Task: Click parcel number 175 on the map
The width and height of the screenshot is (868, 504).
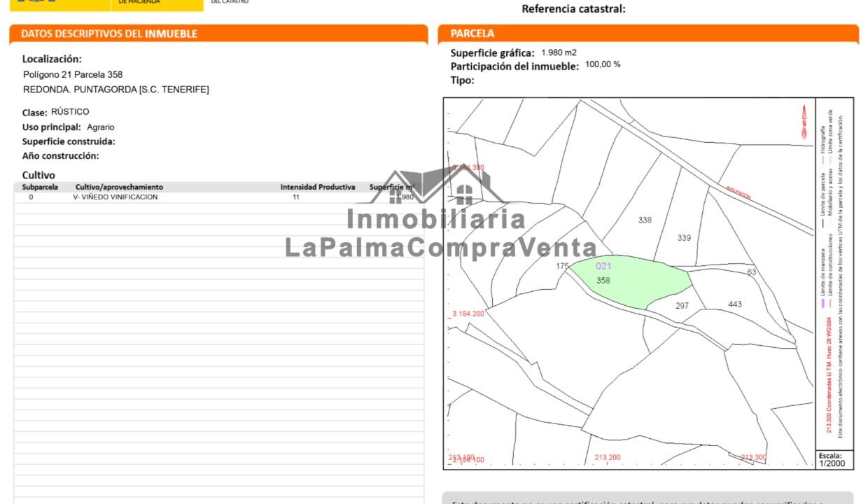Action: tap(563, 267)
